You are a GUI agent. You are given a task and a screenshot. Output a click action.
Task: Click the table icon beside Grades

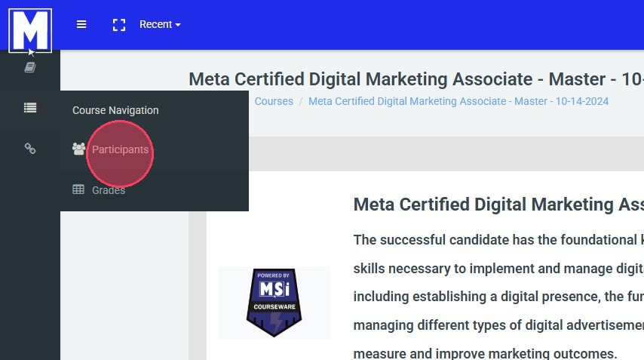pyautogui.click(x=78, y=190)
